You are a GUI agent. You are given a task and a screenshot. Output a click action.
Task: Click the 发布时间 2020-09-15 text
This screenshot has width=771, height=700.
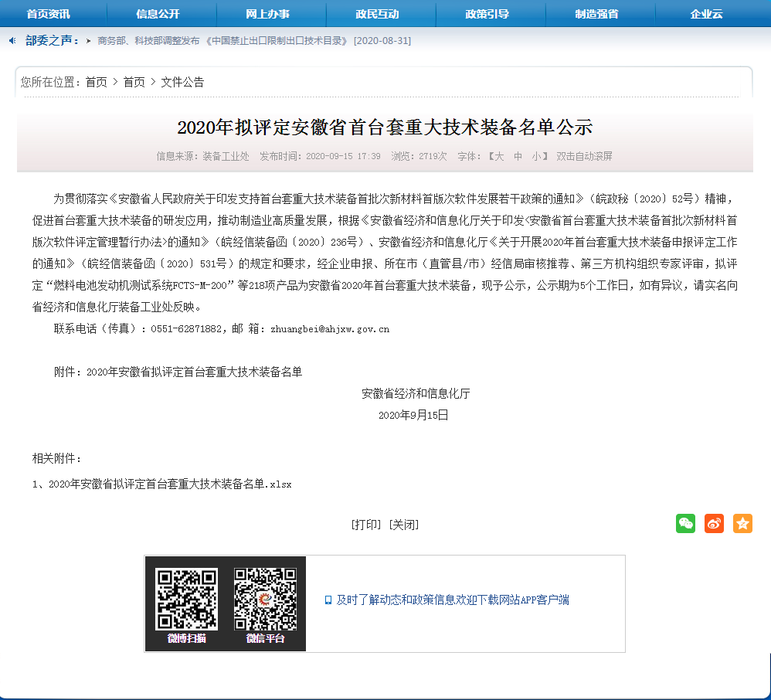(x=320, y=156)
